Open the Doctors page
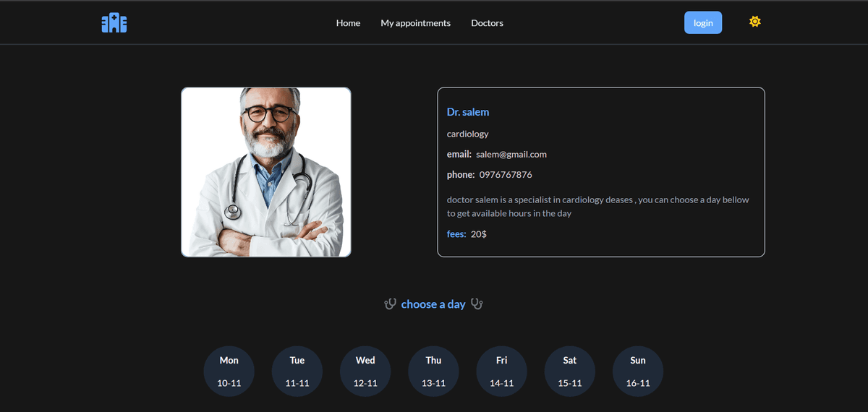This screenshot has width=868, height=412. pyautogui.click(x=487, y=23)
